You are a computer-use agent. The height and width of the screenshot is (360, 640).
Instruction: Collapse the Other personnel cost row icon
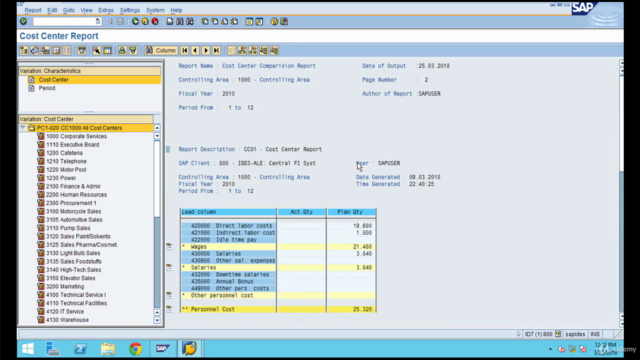(x=169, y=295)
